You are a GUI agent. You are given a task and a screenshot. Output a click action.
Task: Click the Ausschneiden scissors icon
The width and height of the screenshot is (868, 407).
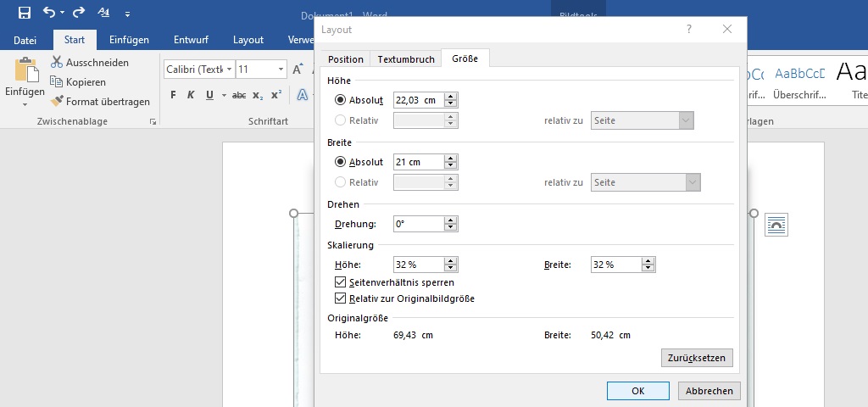click(57, 63)
